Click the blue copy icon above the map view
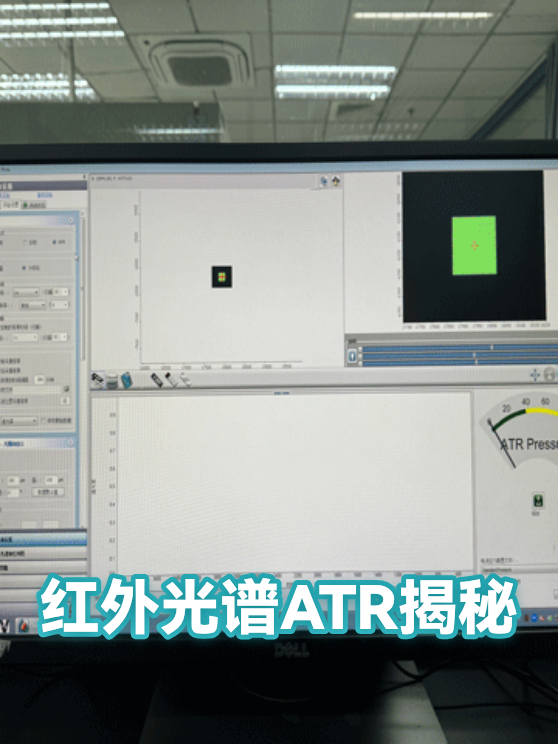 323,181
